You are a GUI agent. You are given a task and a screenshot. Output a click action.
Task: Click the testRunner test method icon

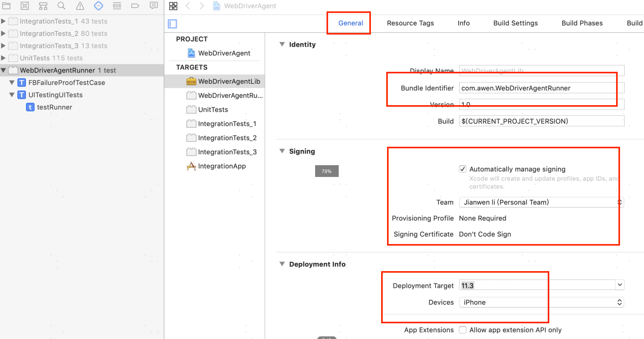pyautogui.click(x=30, y=107)
